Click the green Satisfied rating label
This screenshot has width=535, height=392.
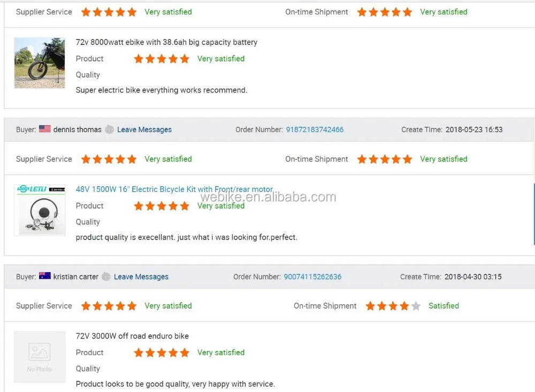[444, 306]
